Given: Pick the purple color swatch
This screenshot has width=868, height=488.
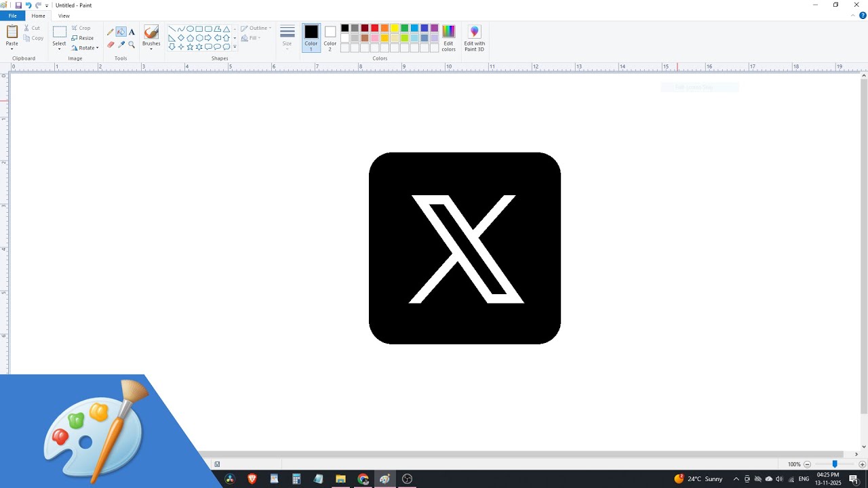Looking at the screenshot, I should [434, 28].
